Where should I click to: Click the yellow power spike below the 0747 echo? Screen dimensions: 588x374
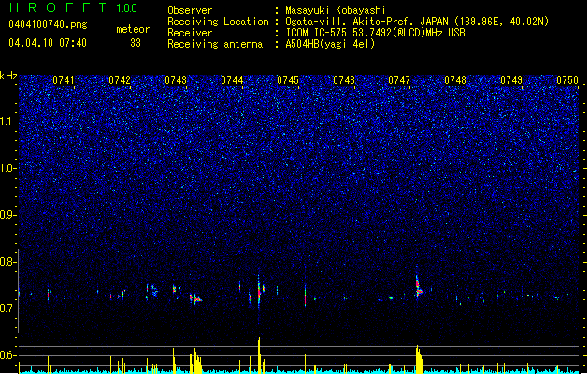tap(419, 359)
